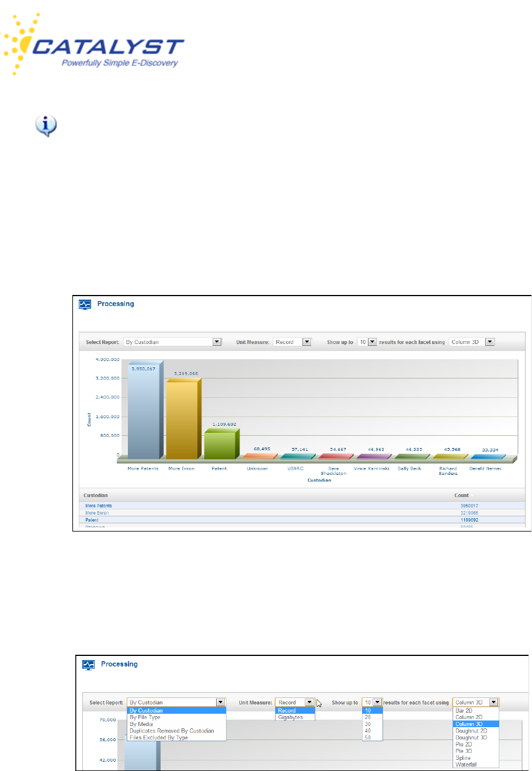
Task: Click the teal USNRC chart bar
Action: 298,456
